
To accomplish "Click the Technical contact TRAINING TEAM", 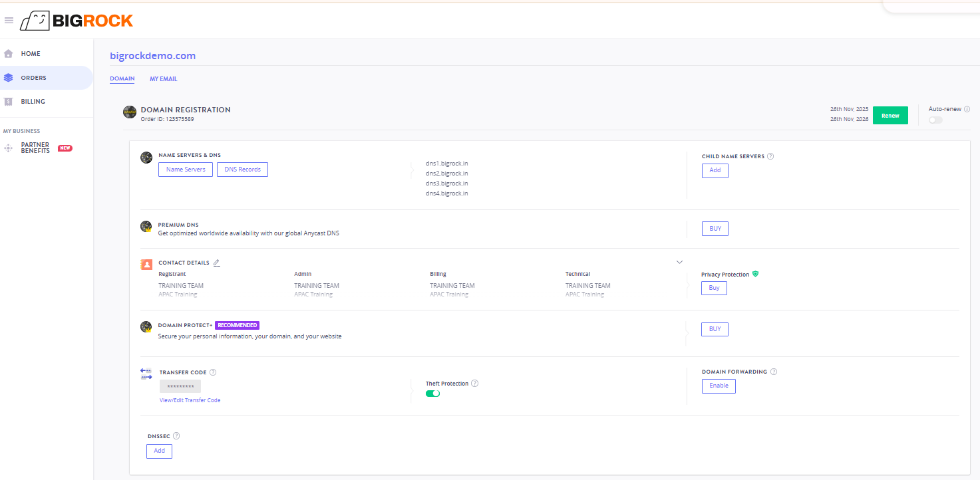I will tap(588, 286).
